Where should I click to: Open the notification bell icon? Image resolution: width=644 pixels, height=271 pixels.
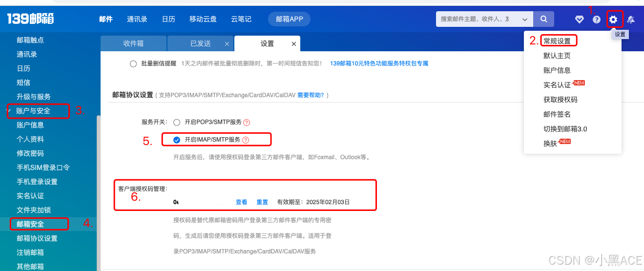point(631,20)
